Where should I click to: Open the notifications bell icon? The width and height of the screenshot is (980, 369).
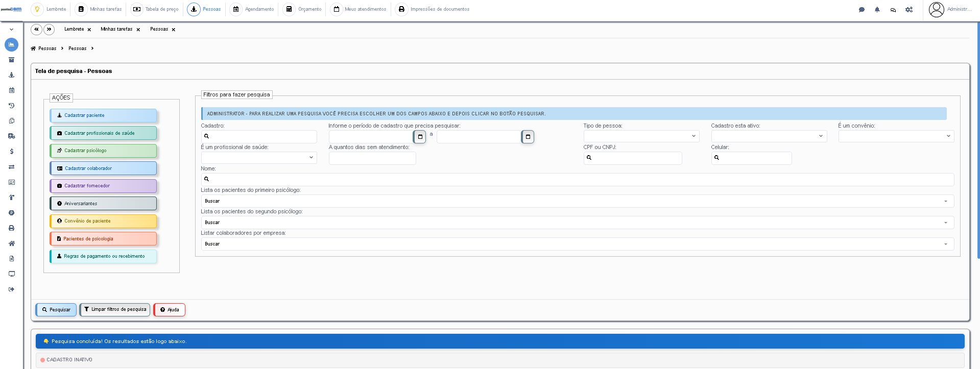coord(877,10)
